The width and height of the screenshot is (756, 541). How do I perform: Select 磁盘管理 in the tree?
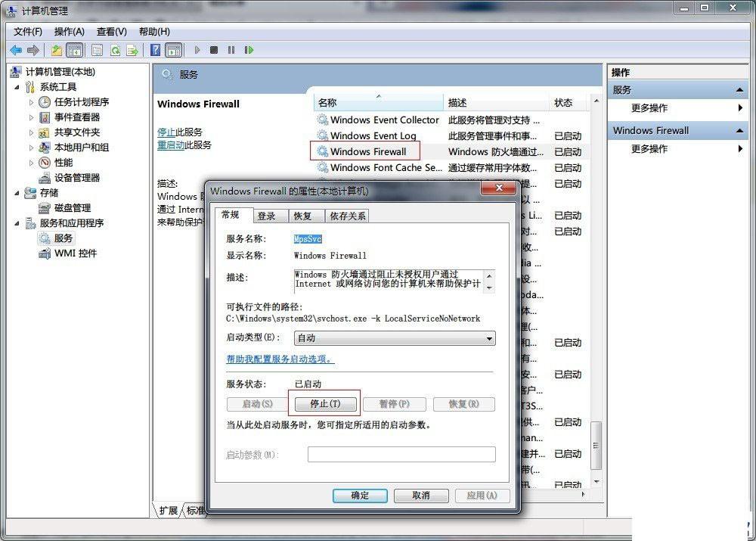pyautogui.click(x=73, y=208)
